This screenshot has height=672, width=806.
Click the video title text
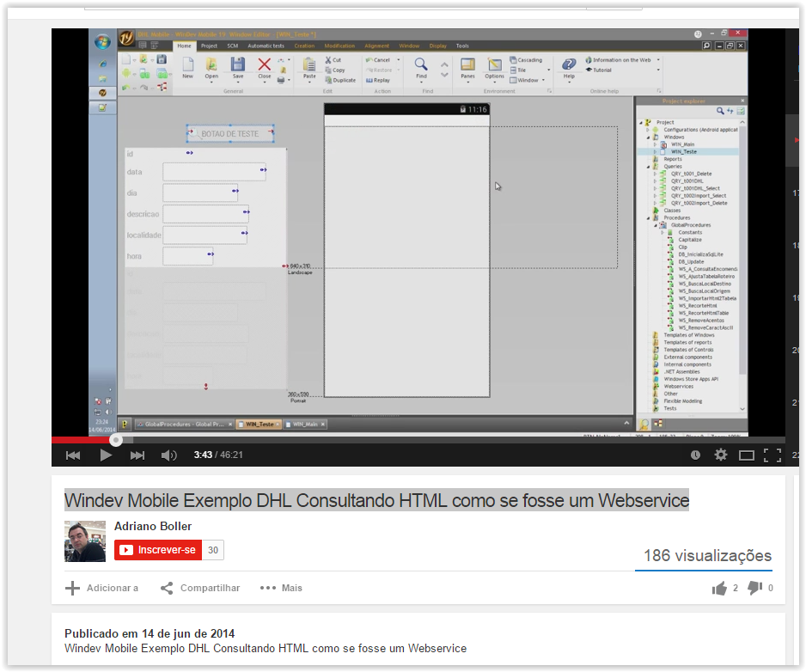[376, 500]
